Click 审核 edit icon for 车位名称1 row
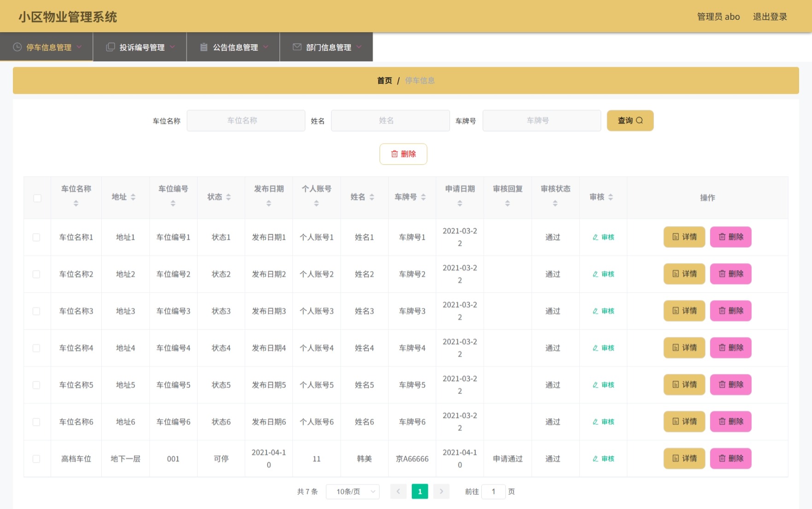The width and height of the screenshot is (812, 509). tap(596, 237)
